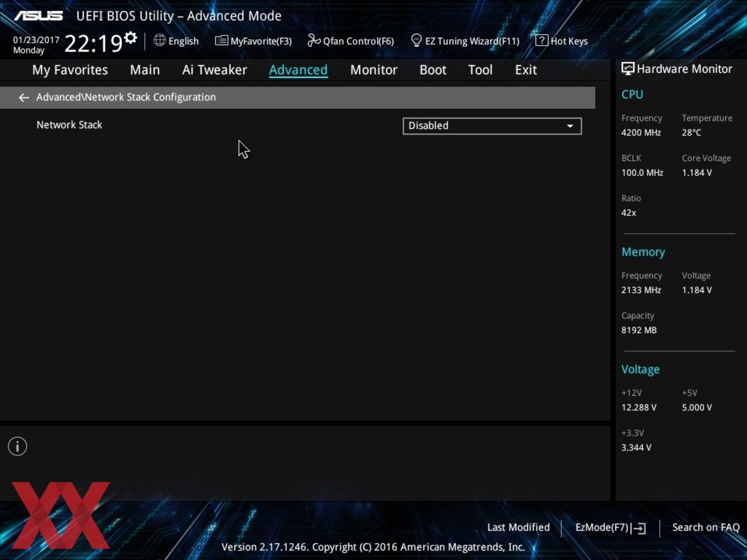The height and width of the screenshot is (560, 747).
Task: Click the Voltage section heading
Action: 640,369
